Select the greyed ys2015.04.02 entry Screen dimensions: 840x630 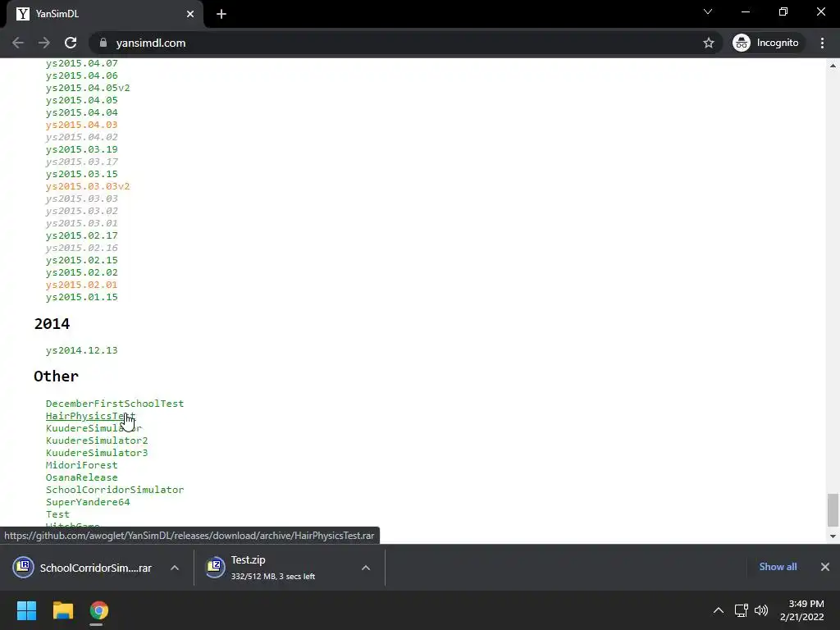pyautogui.click(x=81, y=137)
